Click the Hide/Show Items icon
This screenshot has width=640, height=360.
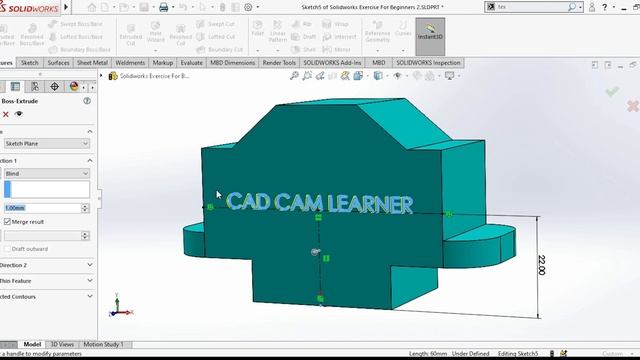397,76
